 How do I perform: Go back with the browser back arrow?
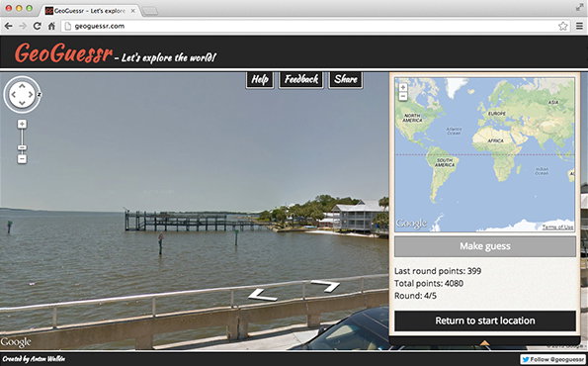pos(8,26)
